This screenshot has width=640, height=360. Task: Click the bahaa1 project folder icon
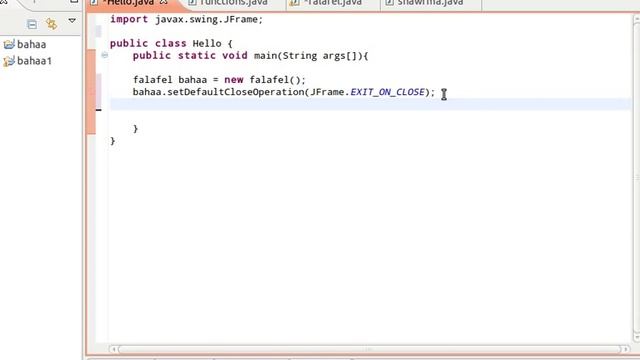[x=9, y=61]
